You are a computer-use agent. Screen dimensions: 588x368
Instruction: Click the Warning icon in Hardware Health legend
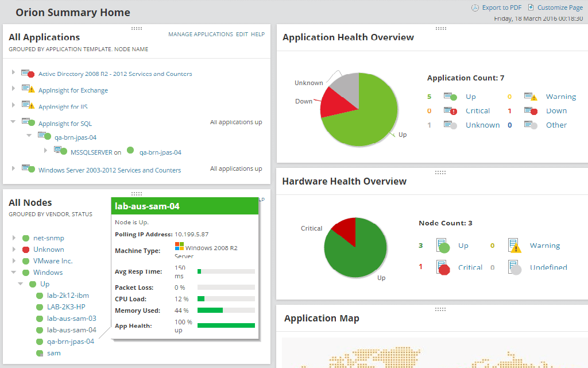513,245
